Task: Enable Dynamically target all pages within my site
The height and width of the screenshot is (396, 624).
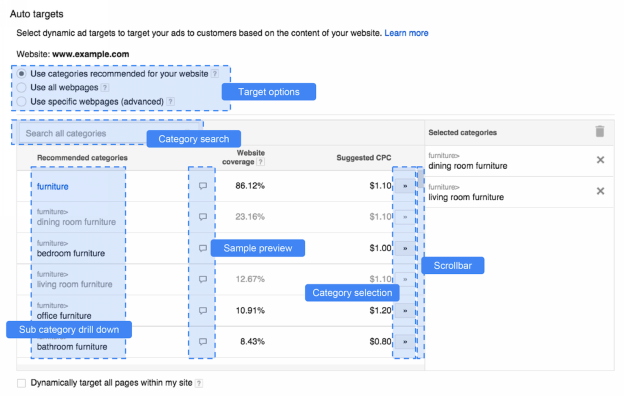Action: (x=21, y=383)
